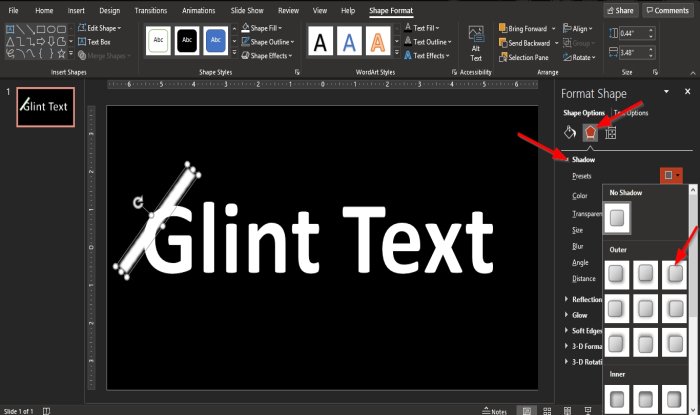This screenshot has height=415, width=700.
Task: Apply the blue shape style swatch
Action: [215, 41]
